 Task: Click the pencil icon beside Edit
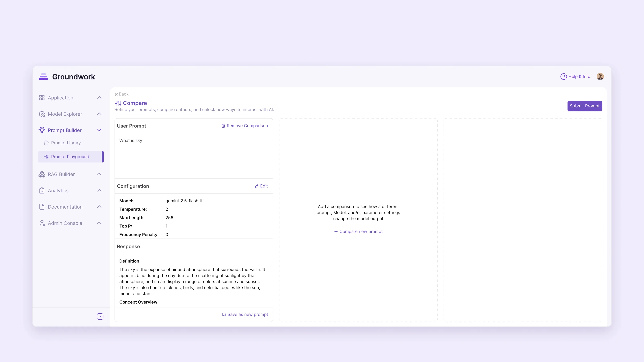click(x=257, y=186)
